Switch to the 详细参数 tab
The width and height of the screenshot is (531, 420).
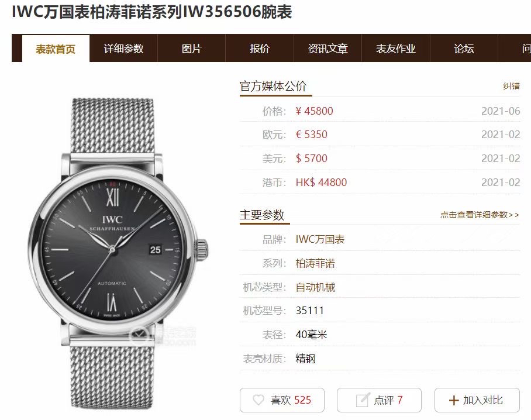[123, 48]
